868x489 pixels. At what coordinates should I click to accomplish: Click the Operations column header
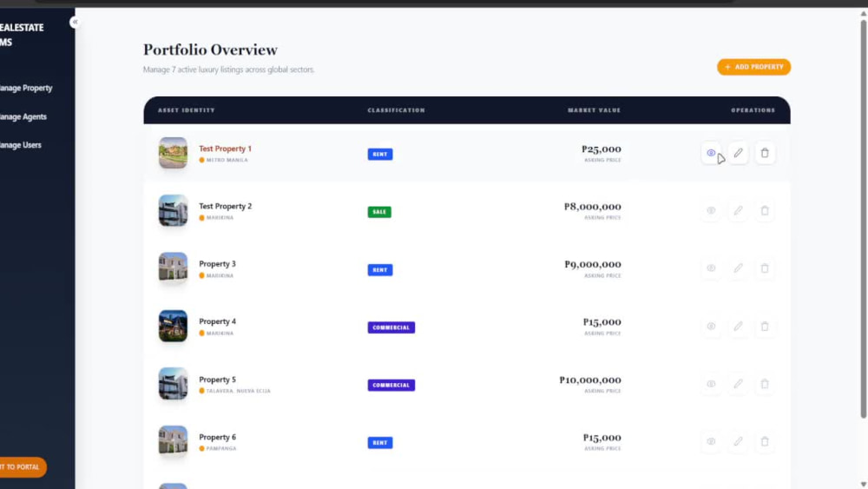point(753,110)
